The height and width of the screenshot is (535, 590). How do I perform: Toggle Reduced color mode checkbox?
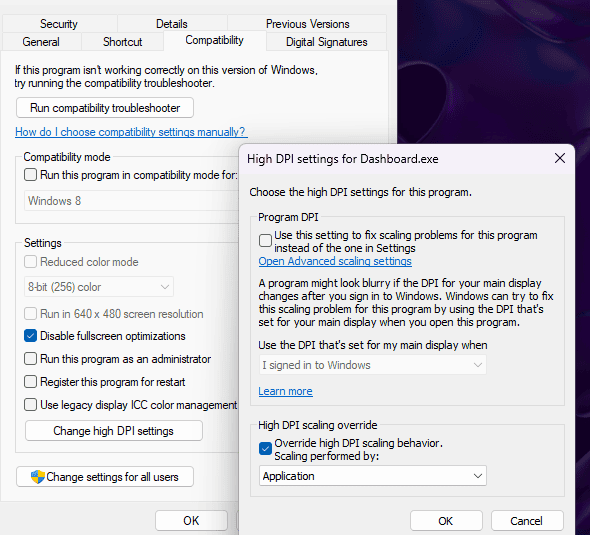coord(30,261)
